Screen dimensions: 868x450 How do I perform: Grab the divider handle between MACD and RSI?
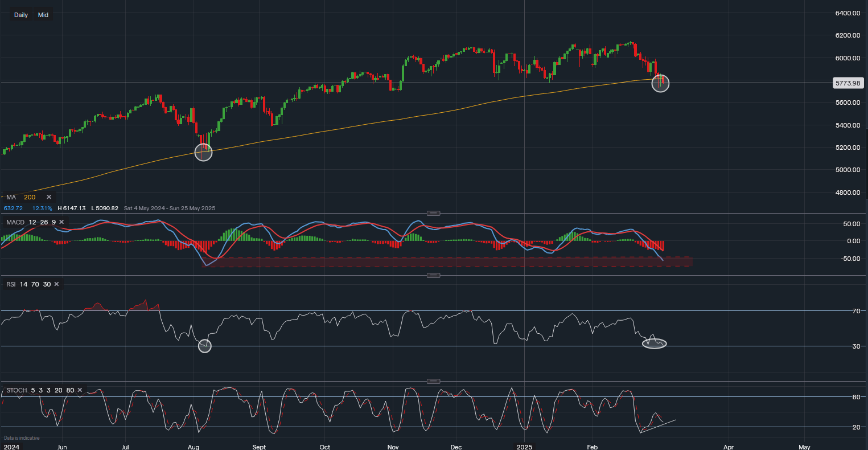[x=434, y=275]
